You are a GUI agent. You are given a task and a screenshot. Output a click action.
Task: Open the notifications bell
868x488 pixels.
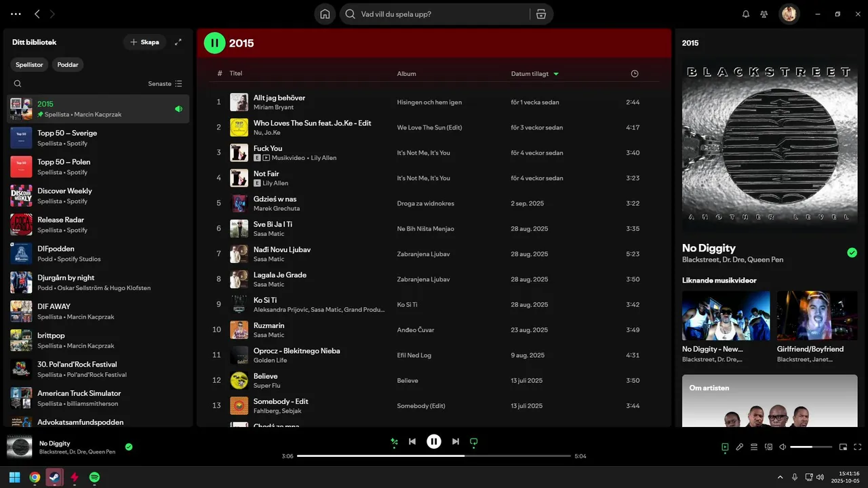point(746,14)
